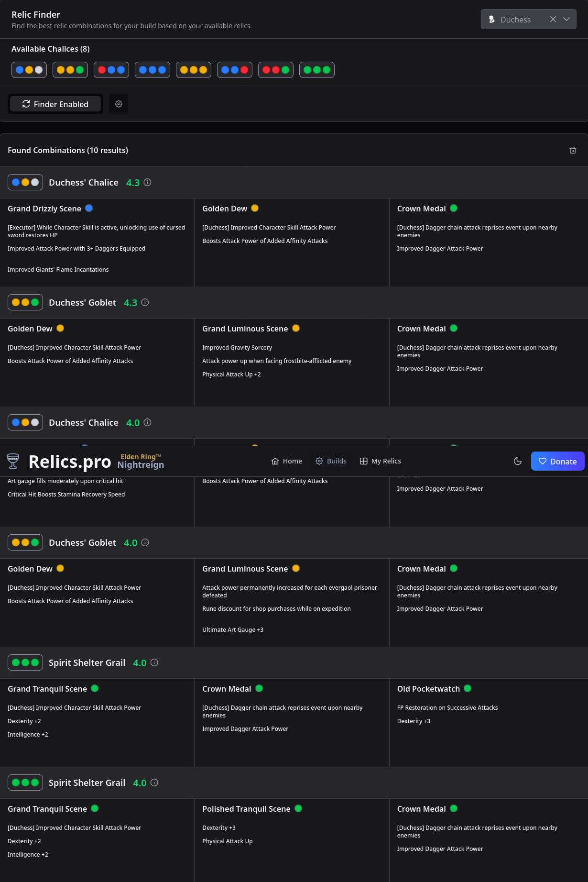
Task: Expand character list via chevron arrow
Action: [x=566, y=19]
